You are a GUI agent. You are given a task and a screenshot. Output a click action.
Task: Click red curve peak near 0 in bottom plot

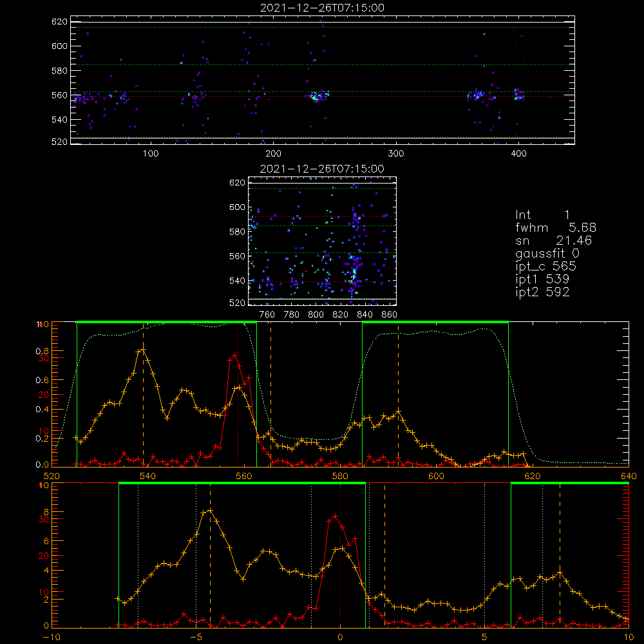tap(336, 516)
